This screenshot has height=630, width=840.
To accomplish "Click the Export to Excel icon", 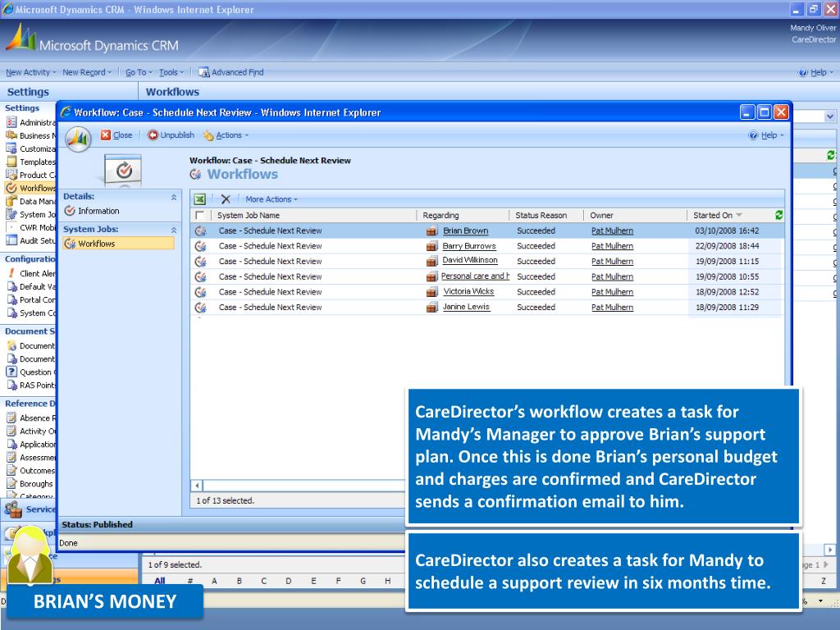I will pos(200,199).
